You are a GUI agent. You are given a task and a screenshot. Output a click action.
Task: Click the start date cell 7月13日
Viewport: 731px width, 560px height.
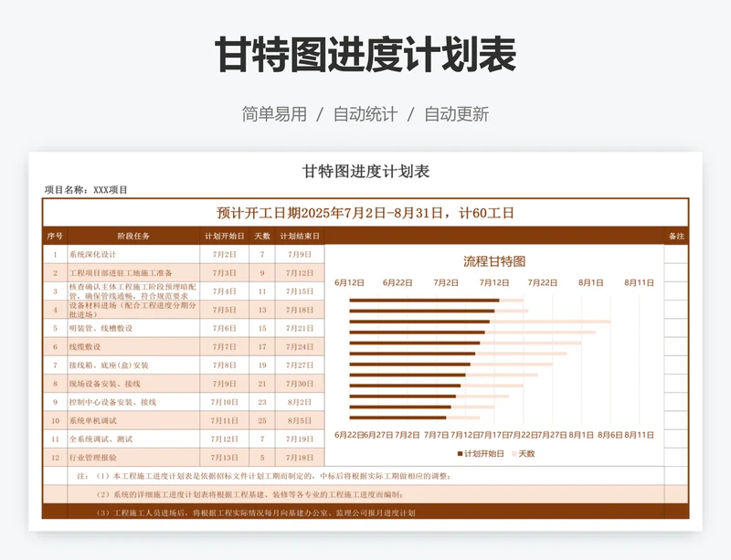coord(224,458)
